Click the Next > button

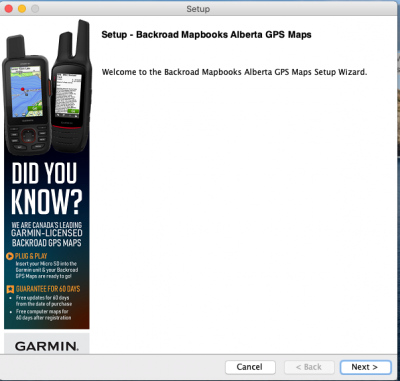click(x=365, y=367)
